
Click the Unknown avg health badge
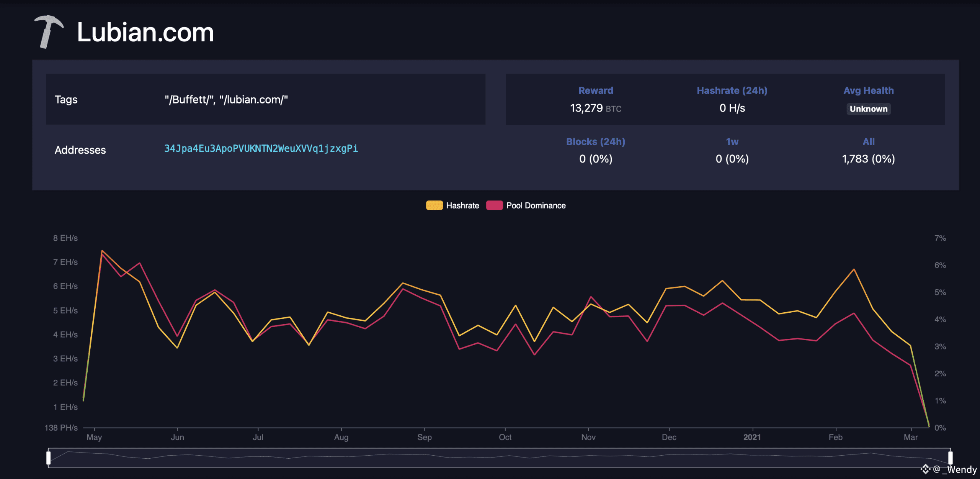tap(868, 109)
